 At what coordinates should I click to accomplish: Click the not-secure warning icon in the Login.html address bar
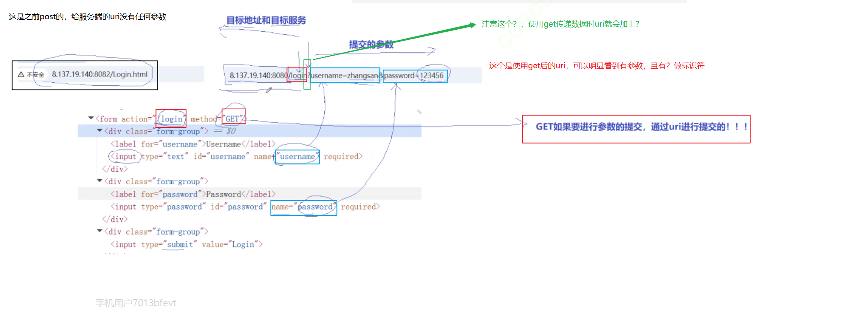click(x=21, y=75)
